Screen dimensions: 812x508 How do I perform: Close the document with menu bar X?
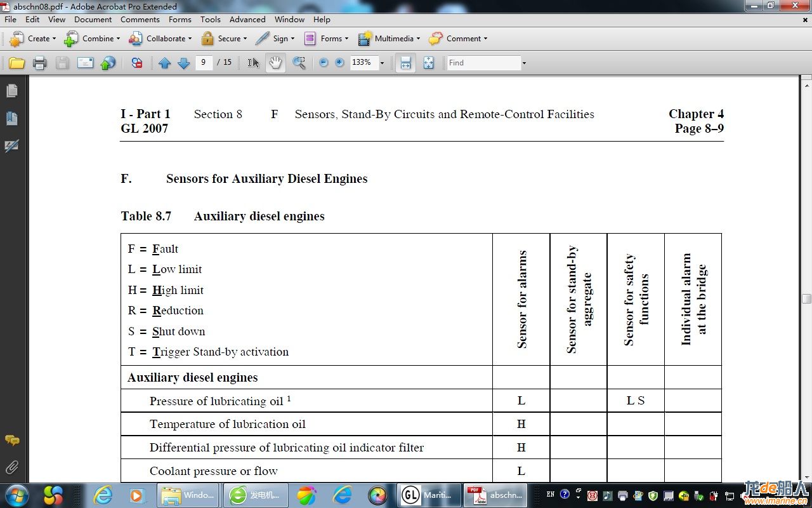coord(806,20)
